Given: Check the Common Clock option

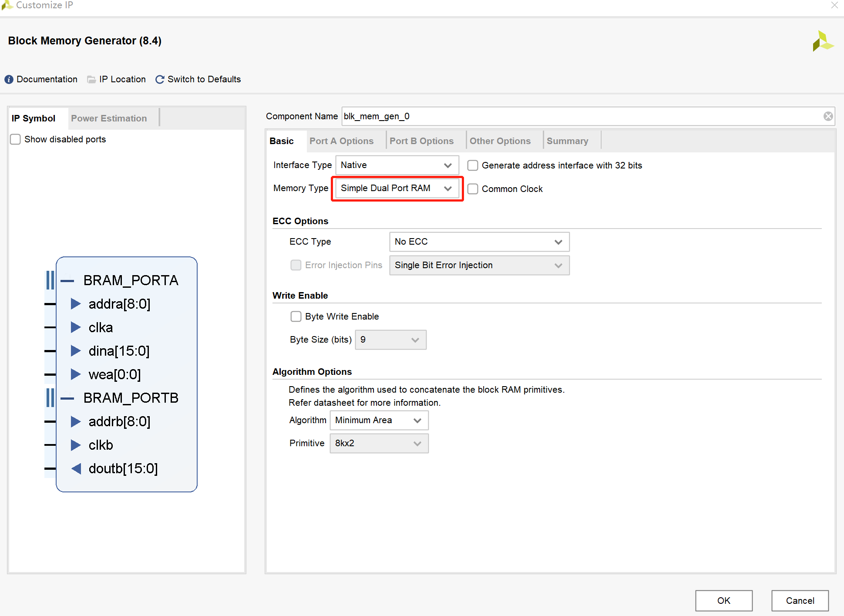Looking at the screenshot, I should pos(473,189).
